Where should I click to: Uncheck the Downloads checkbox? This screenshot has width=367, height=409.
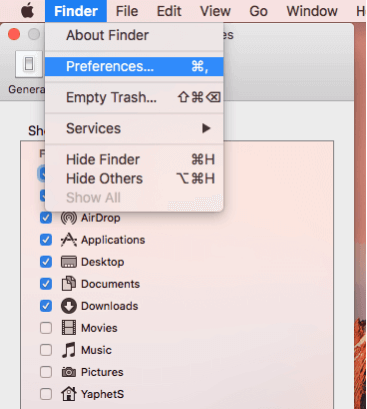[46, 306]
